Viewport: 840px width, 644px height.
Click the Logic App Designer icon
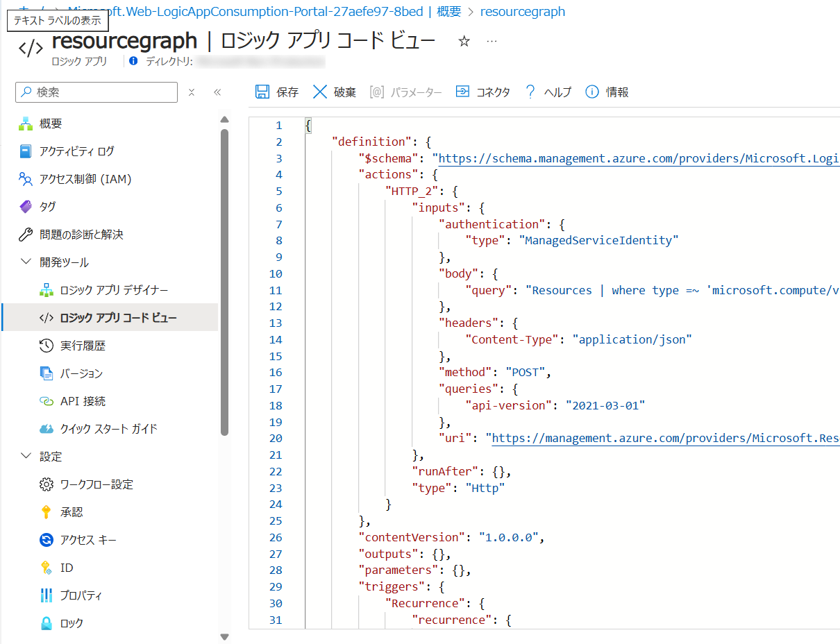[47, 290]
